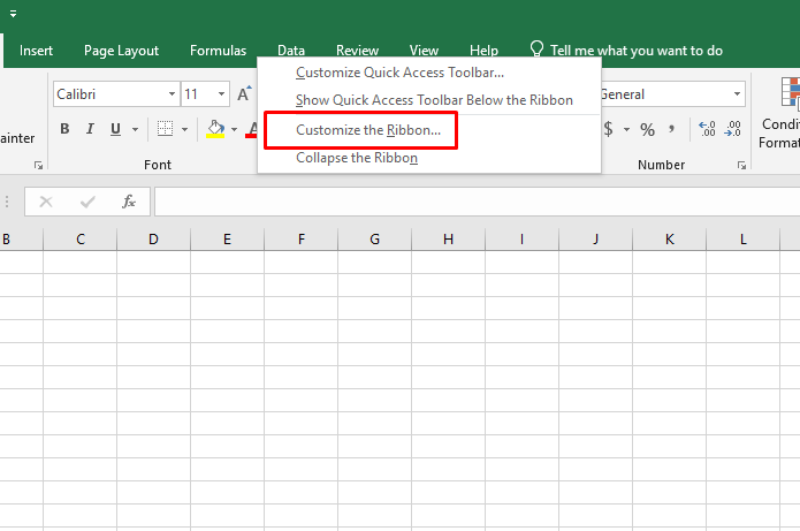800x531 pixels.
Task: Open accounting format dropdown arrow
Action: click(627, 130)
